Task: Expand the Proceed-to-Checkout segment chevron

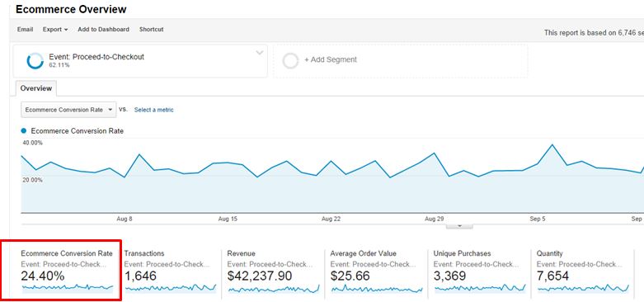Action: (259, 53)
